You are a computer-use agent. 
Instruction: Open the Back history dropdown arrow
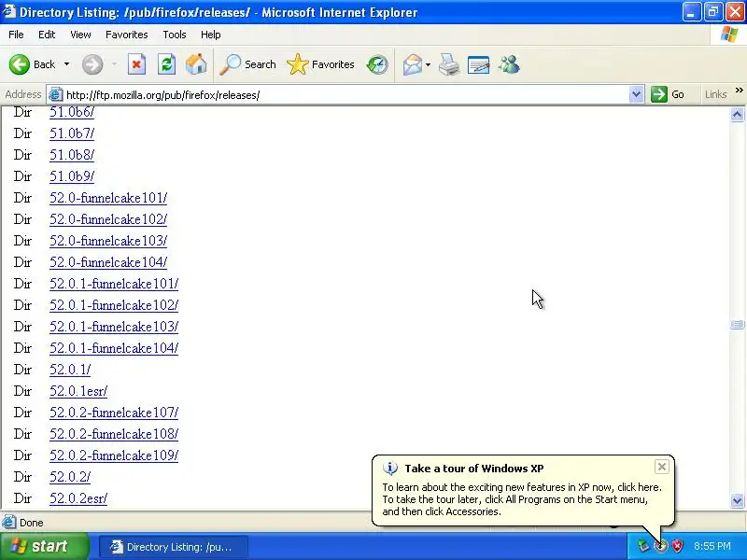coord(66,64)
